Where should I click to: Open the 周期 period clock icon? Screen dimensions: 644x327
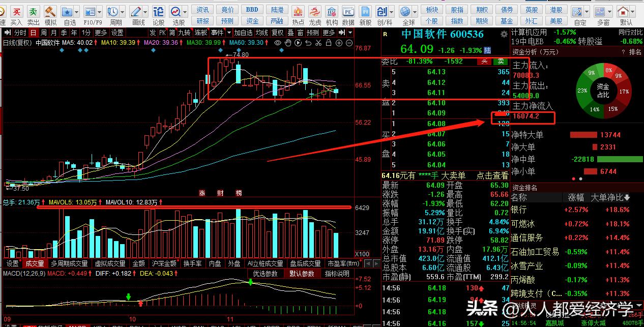112,11
